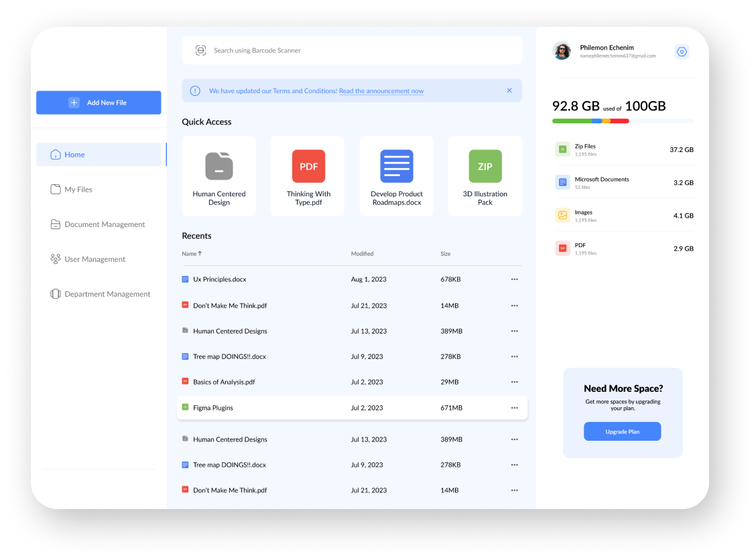Sort the list by Name column
This screenshot has width=756, height=560.
[192, 254]
